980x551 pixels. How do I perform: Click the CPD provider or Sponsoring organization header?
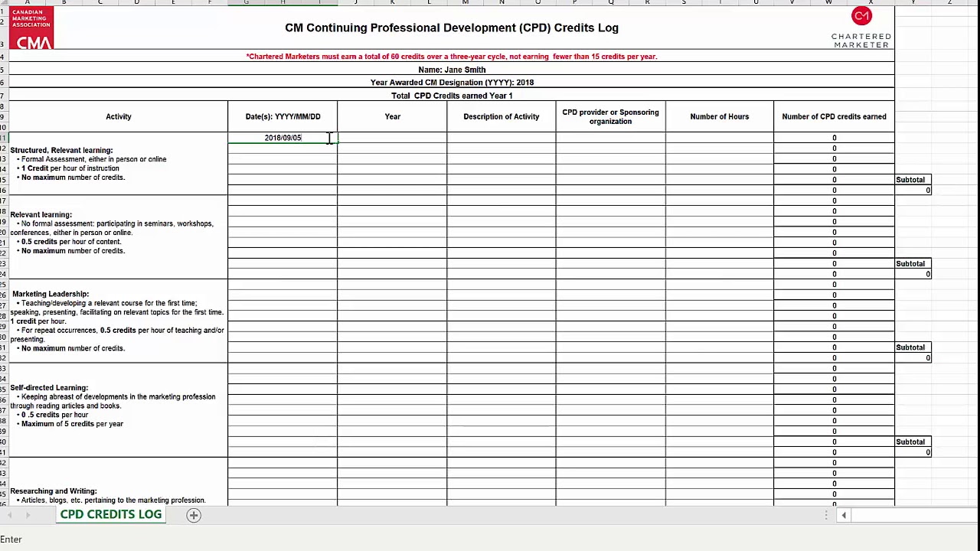coord(610,116)
